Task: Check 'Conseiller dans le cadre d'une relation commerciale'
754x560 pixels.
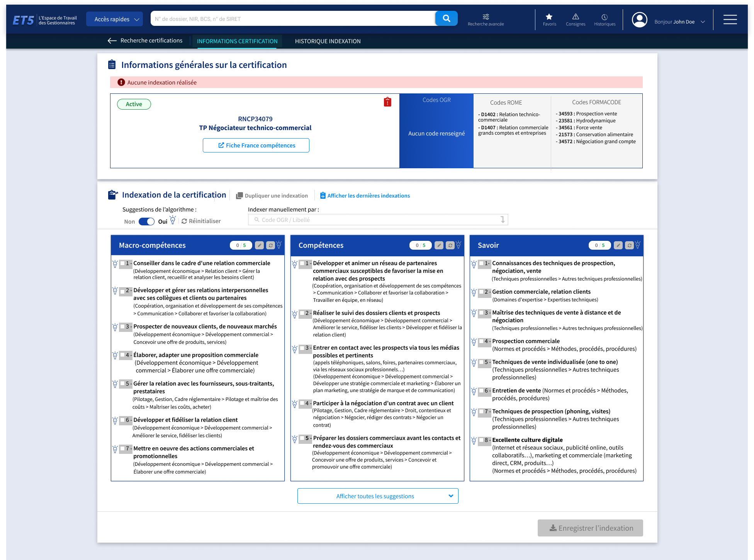Action: pos(122,263)
